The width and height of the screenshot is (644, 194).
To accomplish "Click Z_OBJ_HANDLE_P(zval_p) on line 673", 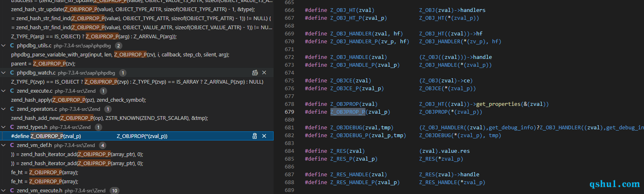I will click(x=365, y=65).
